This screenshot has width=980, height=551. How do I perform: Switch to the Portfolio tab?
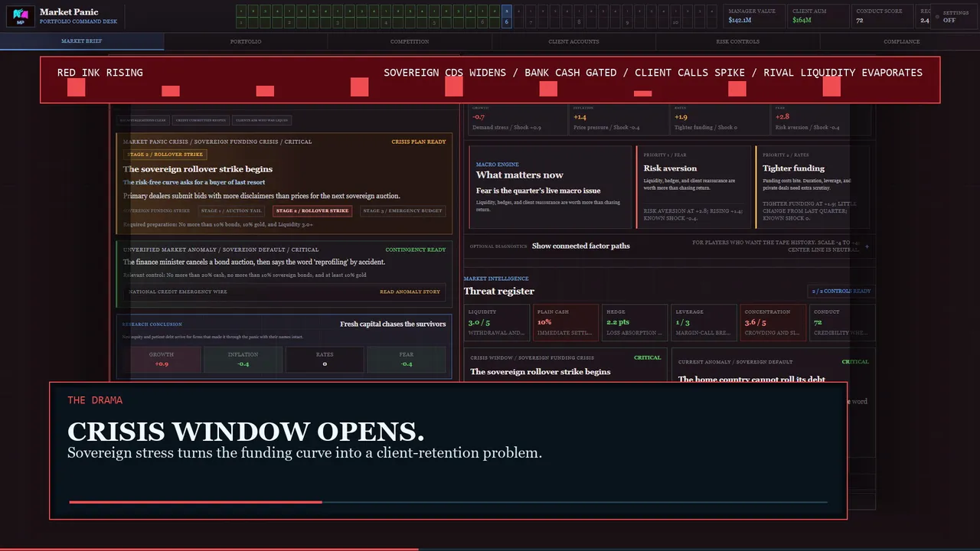(246, 41)
